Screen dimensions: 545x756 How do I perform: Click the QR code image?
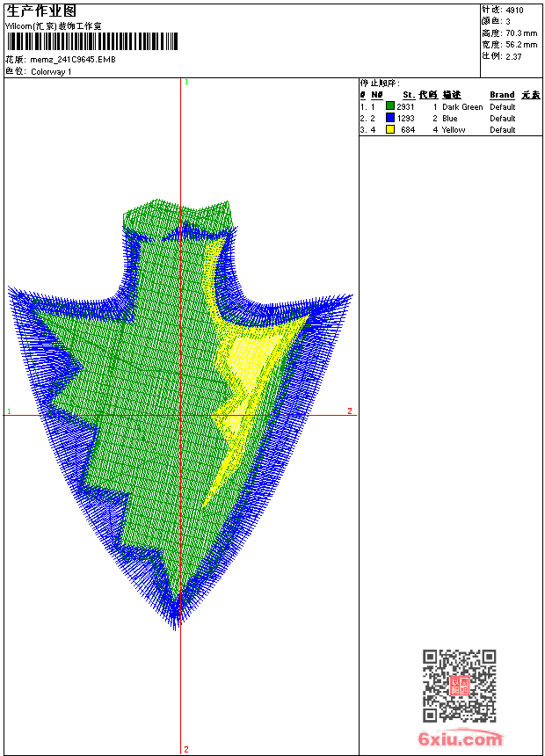coord(459,686)
